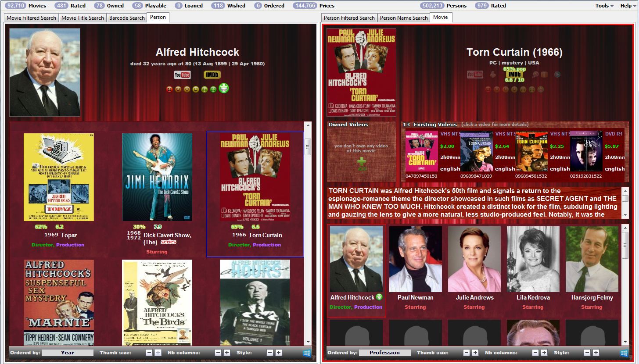Viewport: 639px width, 364px height.
Task: Open the Help menu
Action: pos(628,6)
